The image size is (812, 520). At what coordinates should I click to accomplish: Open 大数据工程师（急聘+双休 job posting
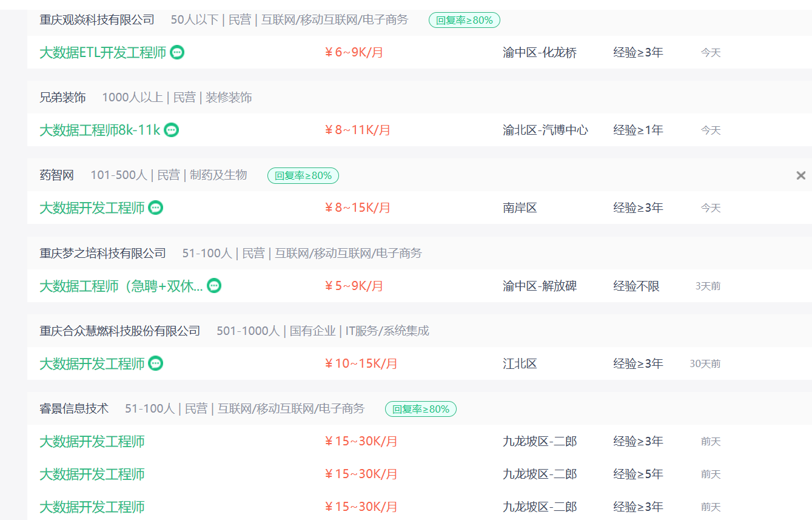[121, 286]
